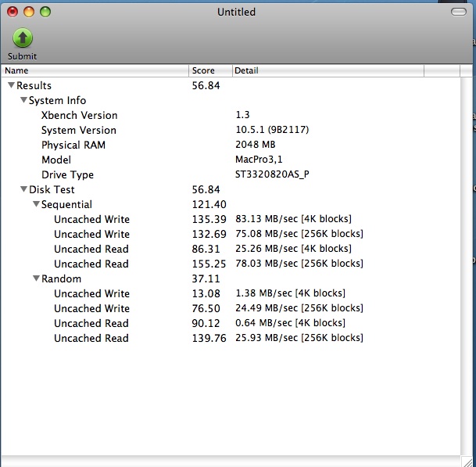Select Uncached Read row scoring 155.25
The width and height of the screenshot is (476, 467).
point(231,264)
